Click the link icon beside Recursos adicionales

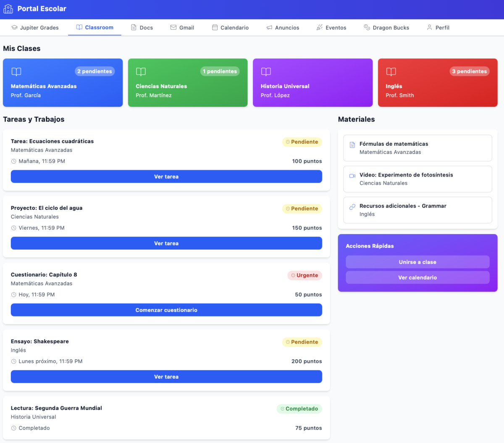[352, 207]
